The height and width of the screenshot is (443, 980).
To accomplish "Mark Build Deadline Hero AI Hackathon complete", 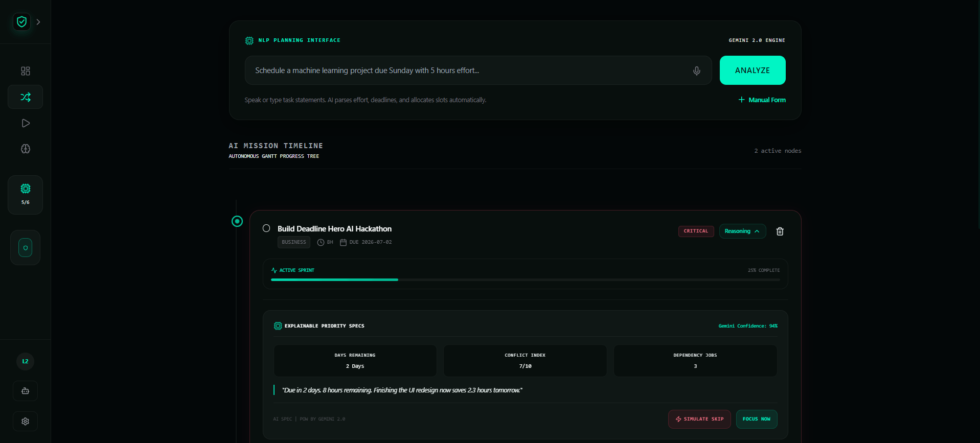I will pos(266,228).
